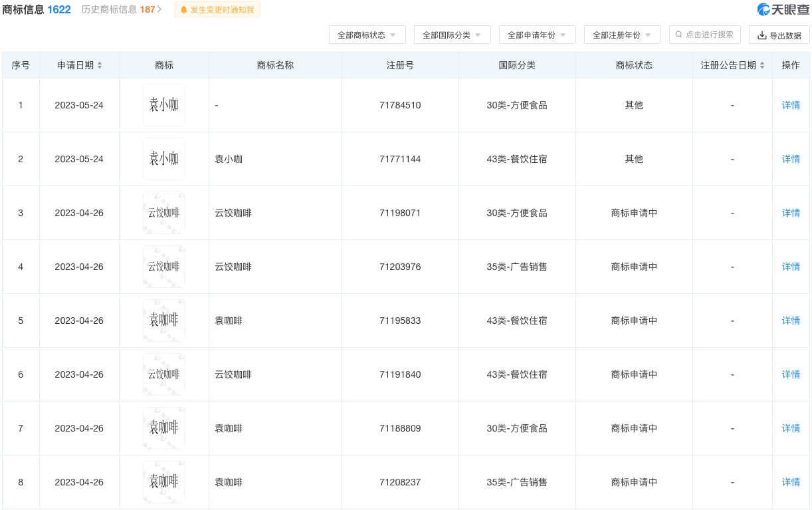The width and height of the screenshot is (812, 510).
Task: Click status 商标申请中 in row 3
Action: [x=634, y=213]
